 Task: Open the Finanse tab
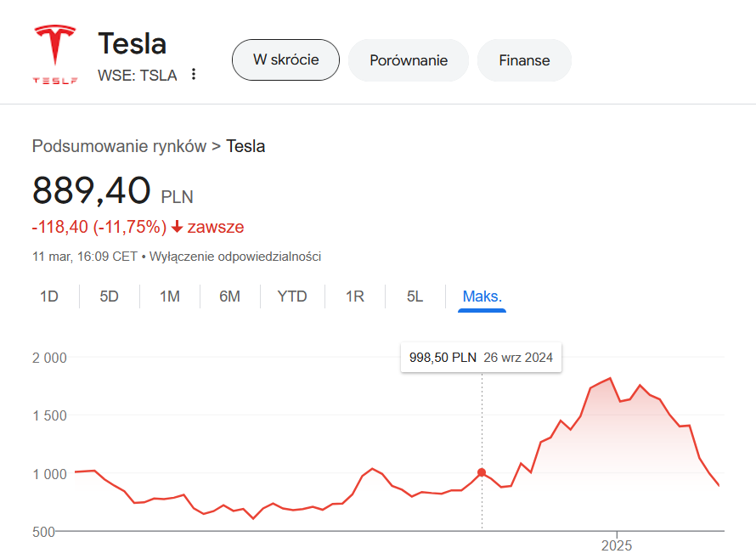(524, 60)
